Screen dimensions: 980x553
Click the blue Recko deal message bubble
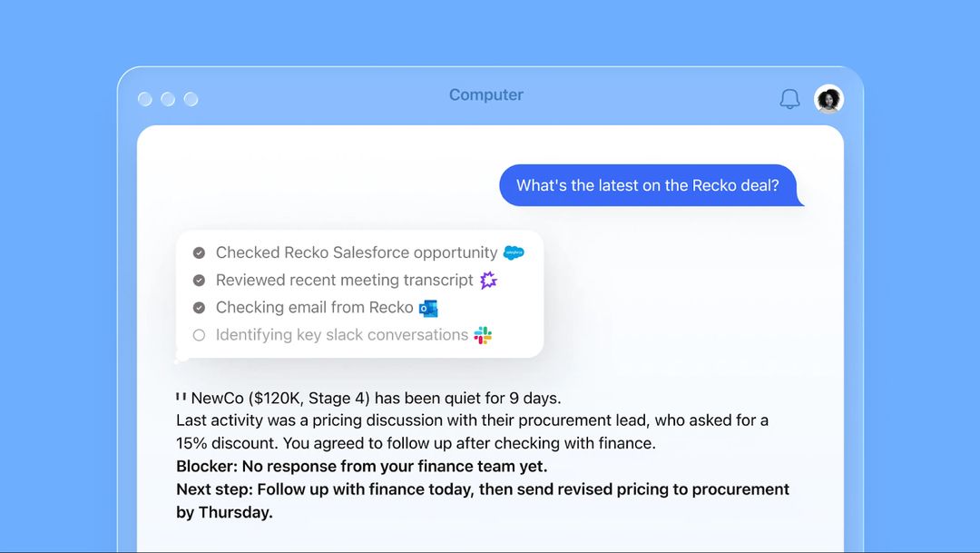point(648,185)
